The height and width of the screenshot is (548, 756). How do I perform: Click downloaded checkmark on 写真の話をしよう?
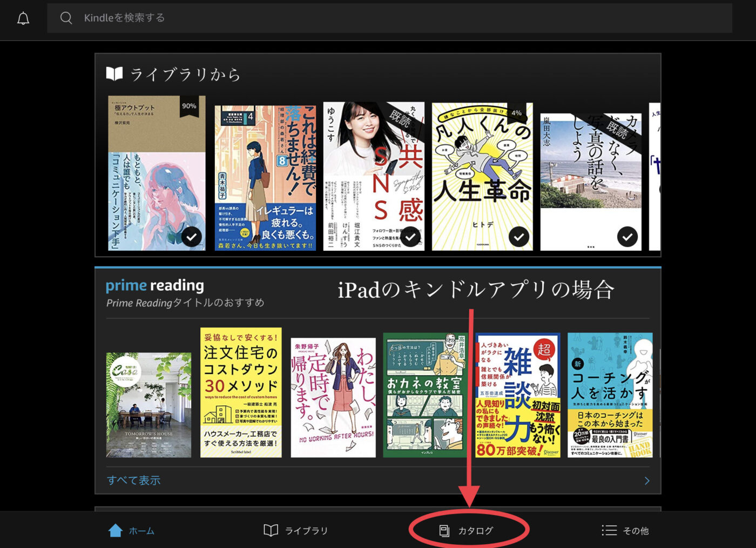click(x=627, y=237)
